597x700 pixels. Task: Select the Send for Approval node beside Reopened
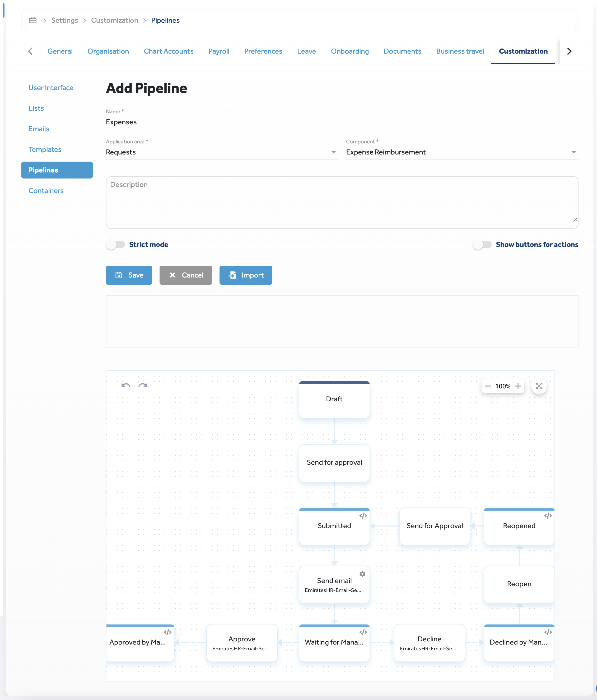click(435, 526)
